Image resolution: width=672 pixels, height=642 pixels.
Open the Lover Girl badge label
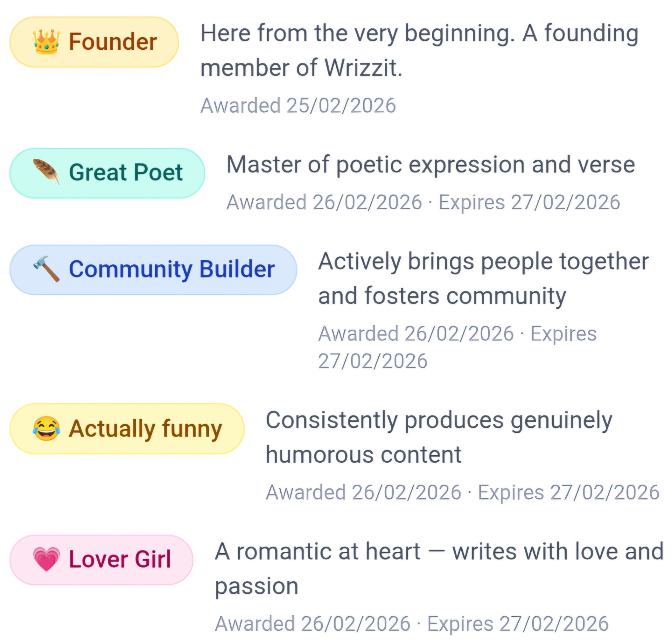(x=120, y=559)
